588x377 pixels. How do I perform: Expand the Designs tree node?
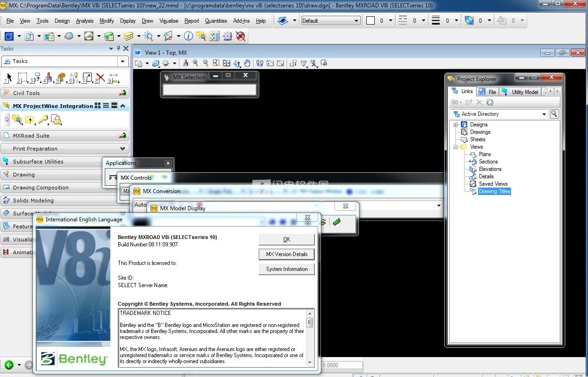456,125
